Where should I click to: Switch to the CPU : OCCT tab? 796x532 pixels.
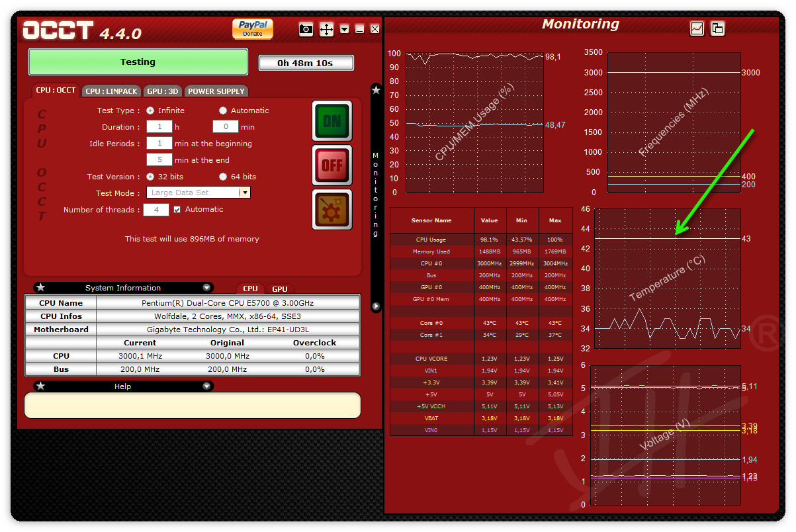pos(56,91)
